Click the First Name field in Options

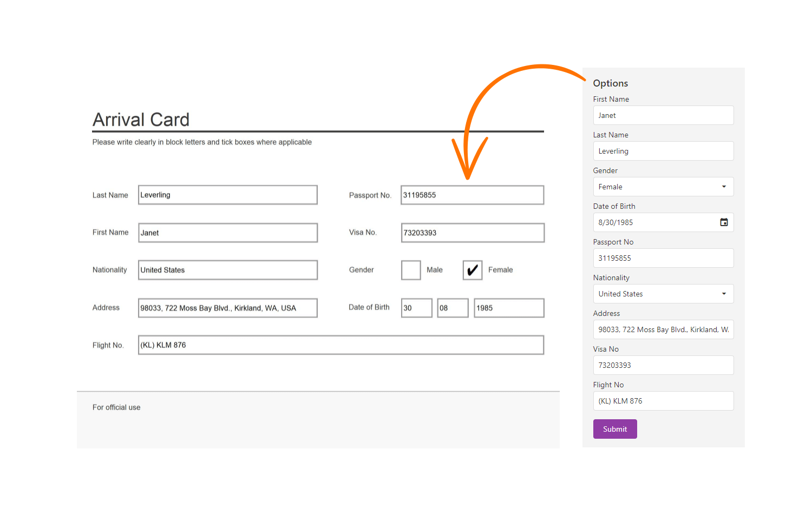click(x=663, y=115)
